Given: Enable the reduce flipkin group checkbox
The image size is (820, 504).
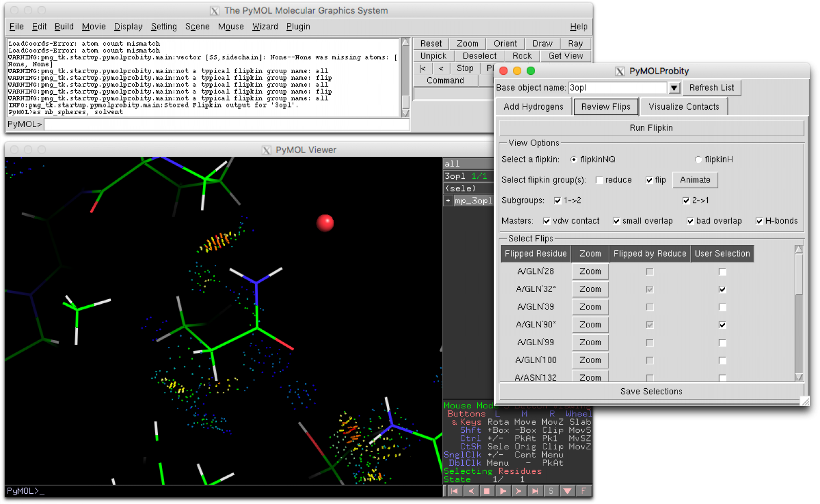Looking at the screenshot, I should tap(599, 180).
